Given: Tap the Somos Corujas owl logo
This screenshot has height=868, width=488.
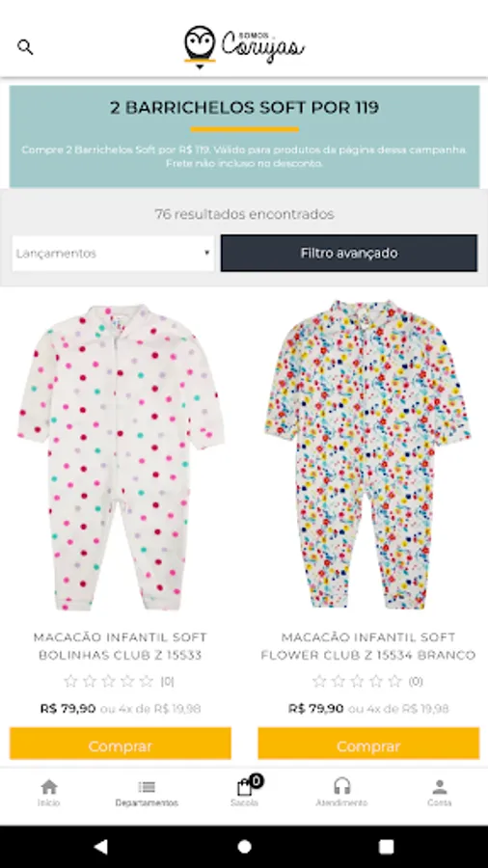Looking at the screenshot, I should pos(244,46).
